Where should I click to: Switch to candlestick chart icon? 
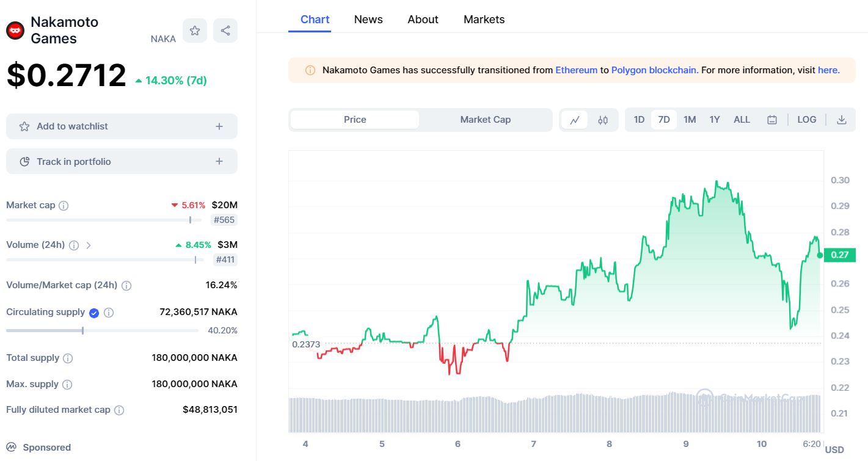603,120
